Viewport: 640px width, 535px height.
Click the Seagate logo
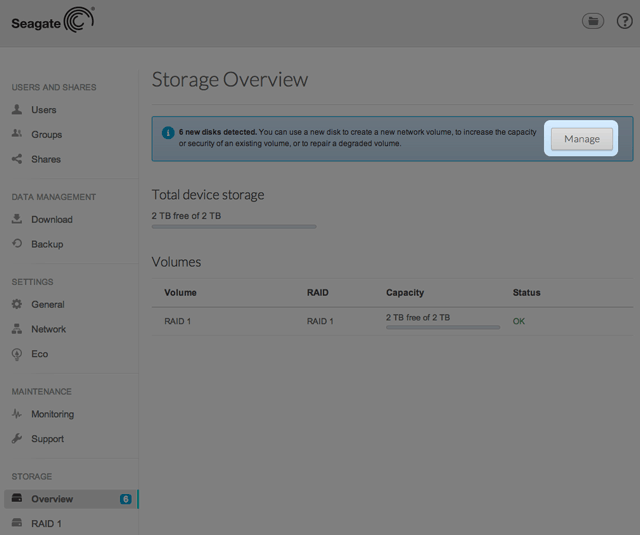pos(53,20)
